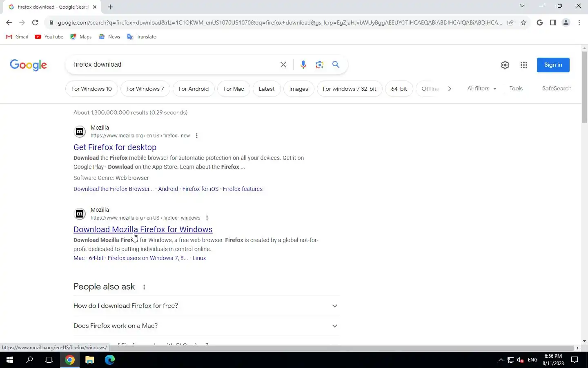588x368 pixels.
Task: Go back using the browser back arrow
Action: point(9,22)
